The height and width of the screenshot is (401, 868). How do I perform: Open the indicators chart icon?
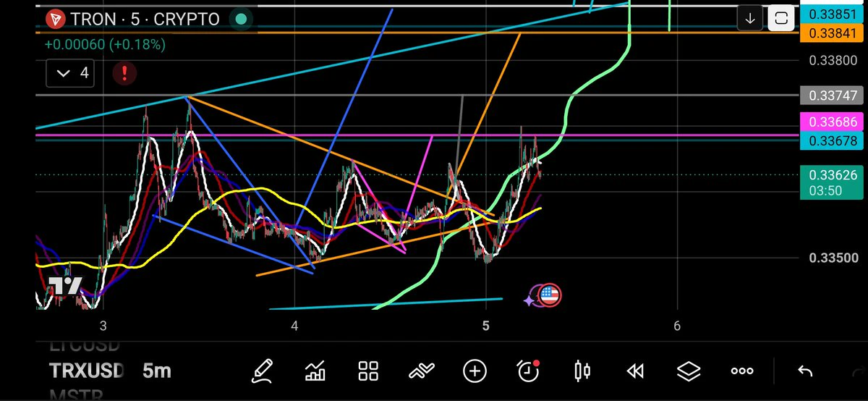(315, 371)
